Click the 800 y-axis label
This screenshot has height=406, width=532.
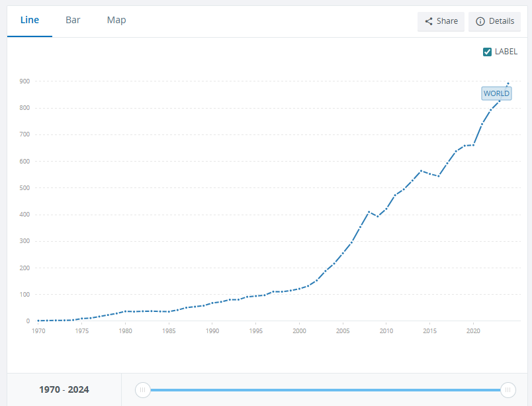click(24, 108)
